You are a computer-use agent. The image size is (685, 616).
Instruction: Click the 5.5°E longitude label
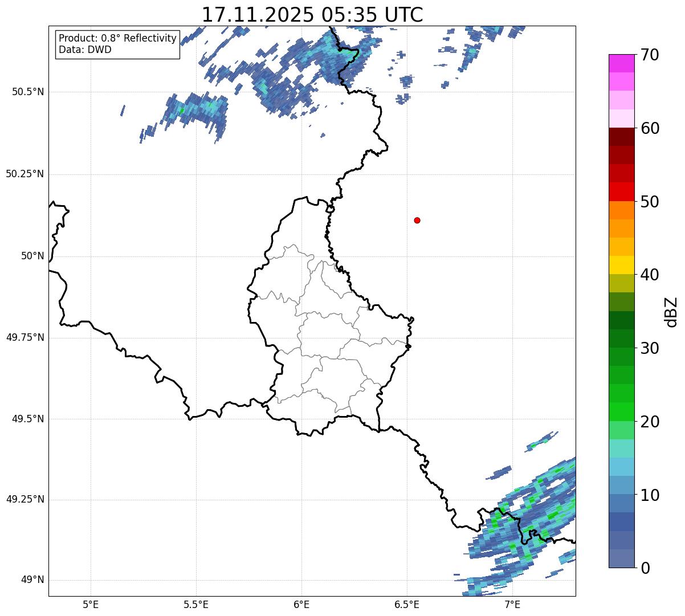point(196,604)
